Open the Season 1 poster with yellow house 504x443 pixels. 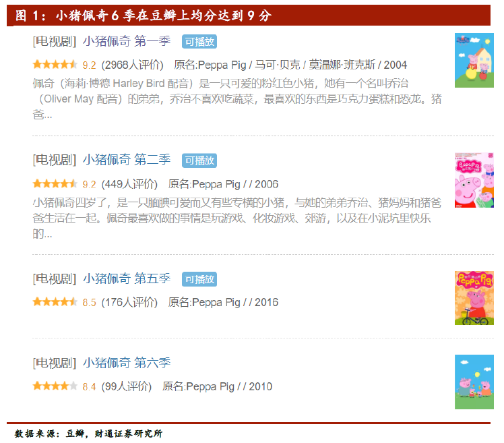tap(474, 60)
